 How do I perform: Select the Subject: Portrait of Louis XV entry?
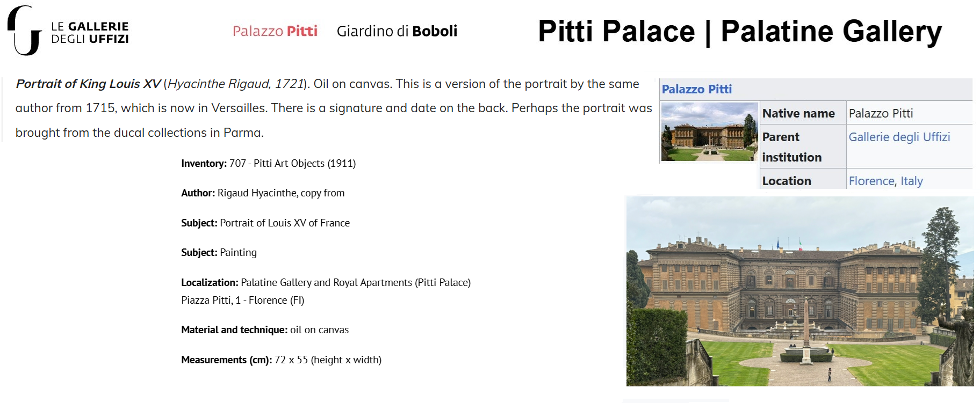click(x=265, y=223)
